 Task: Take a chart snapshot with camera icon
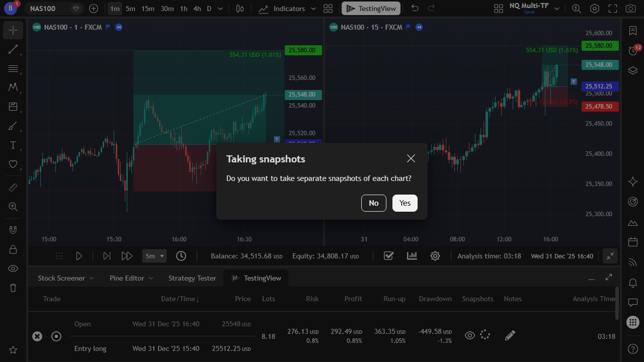630,9
